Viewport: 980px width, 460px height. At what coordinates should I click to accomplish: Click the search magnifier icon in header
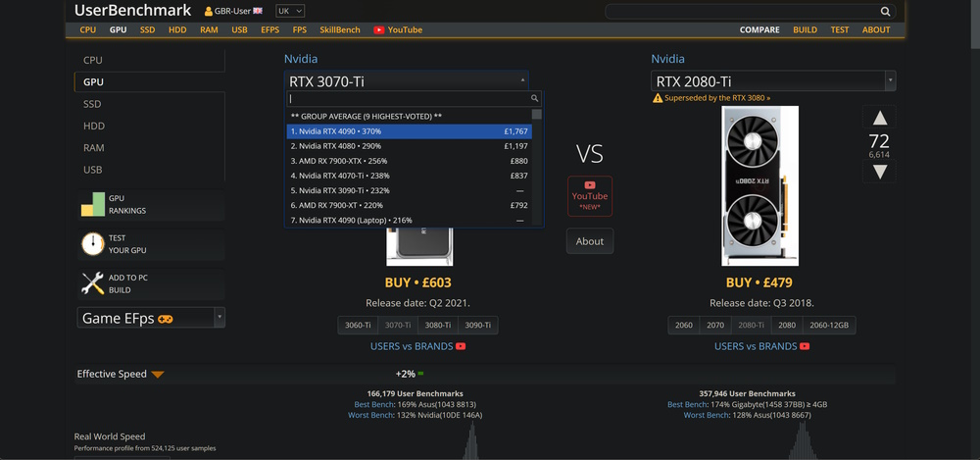pos(885,11)
